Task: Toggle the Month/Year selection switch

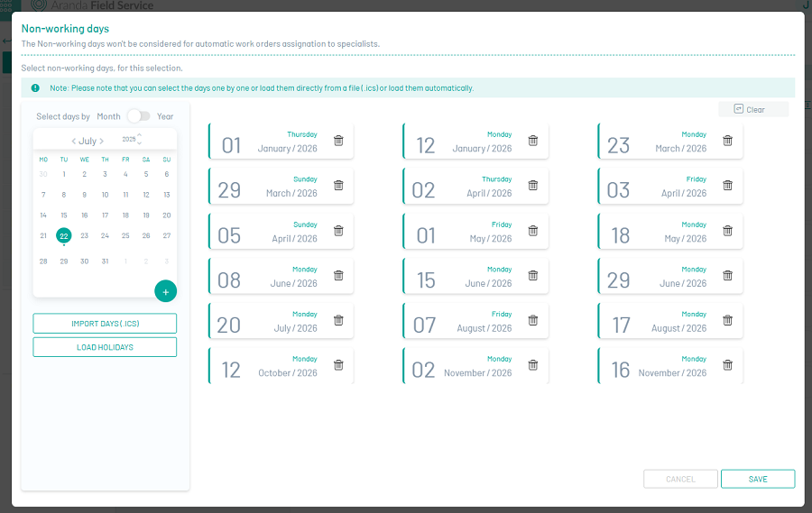Action: [x=138, y=116]
